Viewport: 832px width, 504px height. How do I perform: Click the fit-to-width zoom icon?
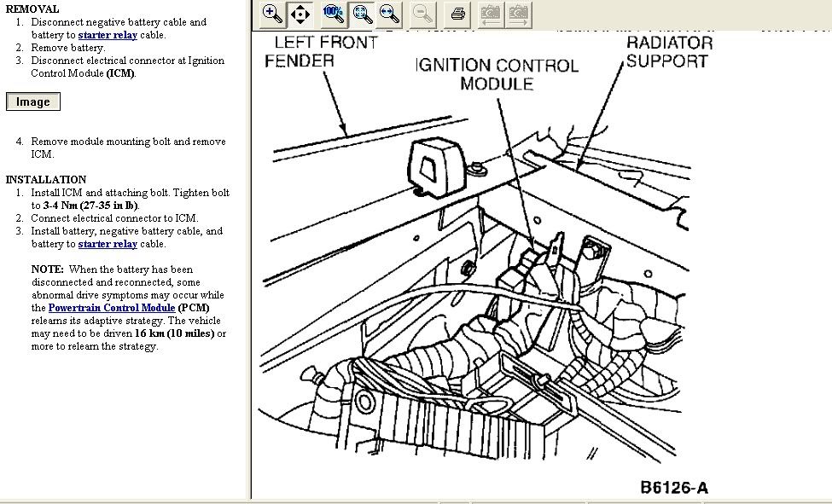pyautogui.click(x=389, y=14)
